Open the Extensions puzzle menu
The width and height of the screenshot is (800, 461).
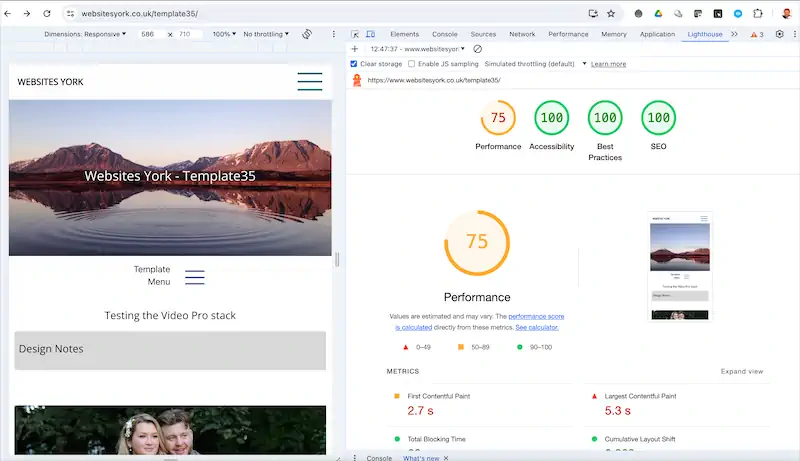758,14
